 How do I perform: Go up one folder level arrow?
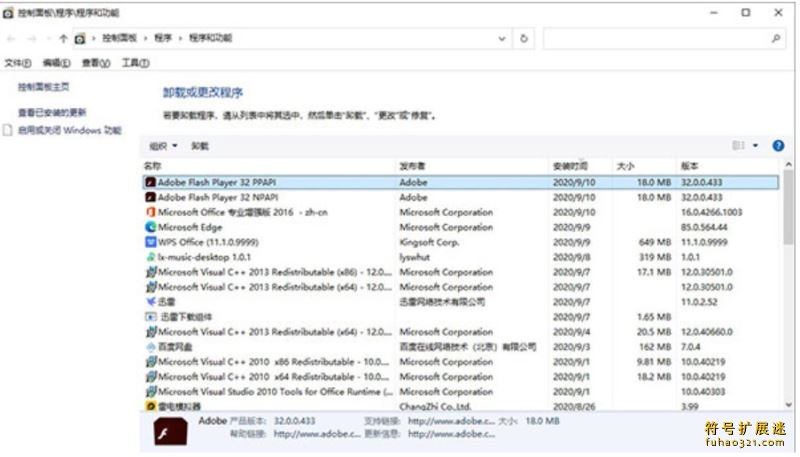[x=63, y=38]
